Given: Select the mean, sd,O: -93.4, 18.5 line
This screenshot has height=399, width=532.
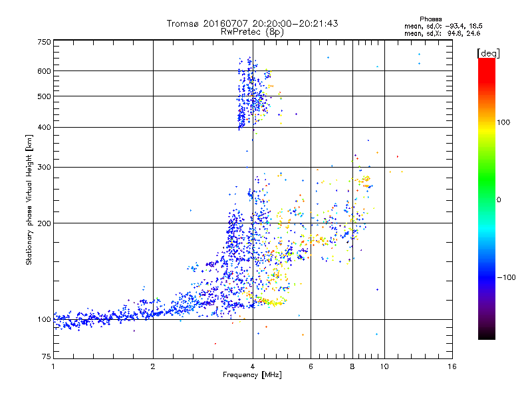Looking at the screenshot, I should coord(444,26).
